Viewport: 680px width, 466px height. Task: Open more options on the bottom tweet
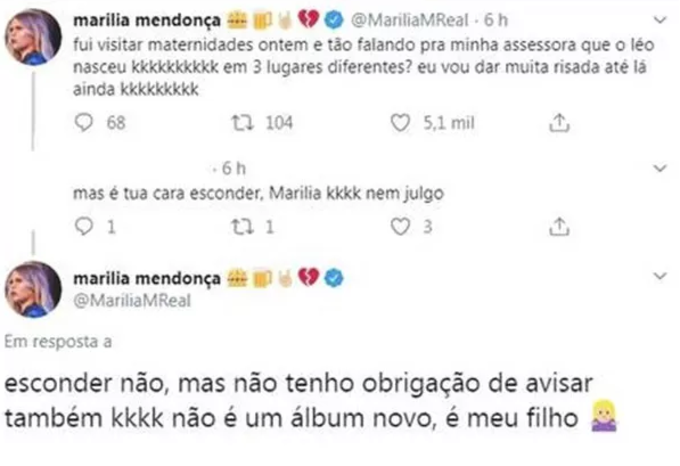(661, 273)
